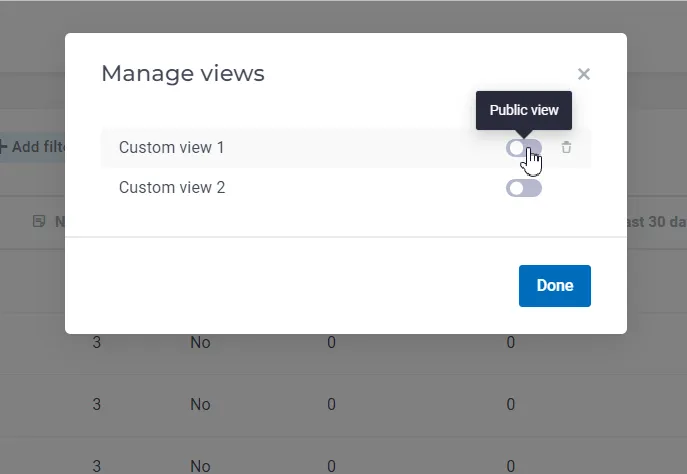Click the Done button
The width and height of the screenshot is (687, 474).
[x=555, y=286]
